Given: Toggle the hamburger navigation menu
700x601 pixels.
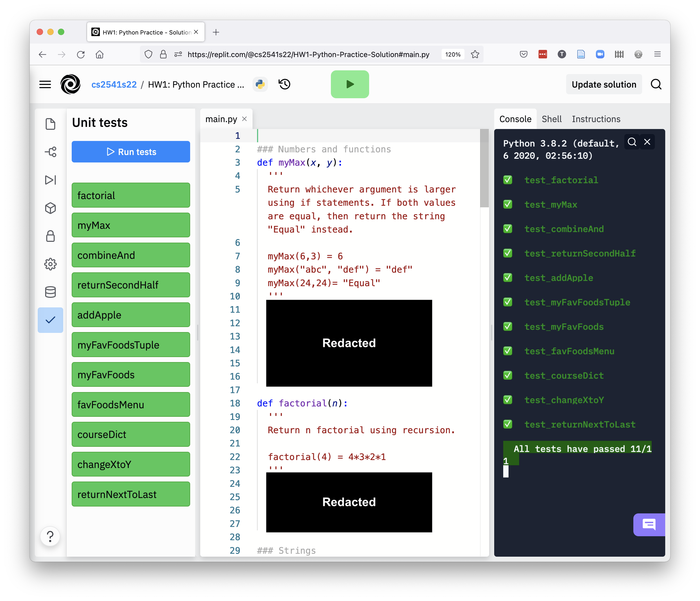Looking at the screenshot, I should pos(45,84).
